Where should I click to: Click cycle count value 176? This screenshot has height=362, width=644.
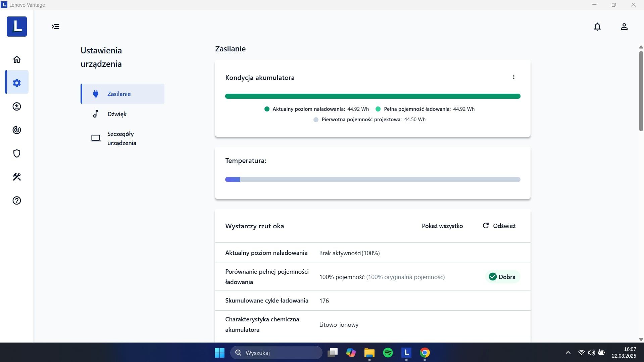point(324,301)
